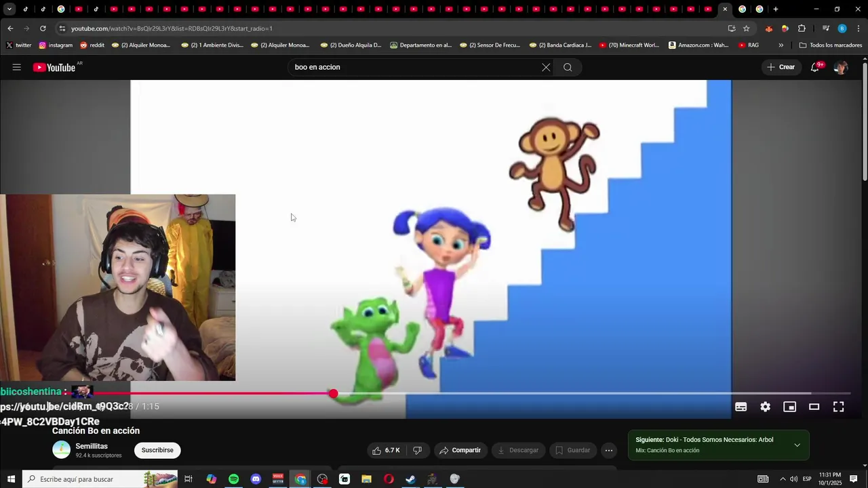Share the video with Compartir

(460, 450)
